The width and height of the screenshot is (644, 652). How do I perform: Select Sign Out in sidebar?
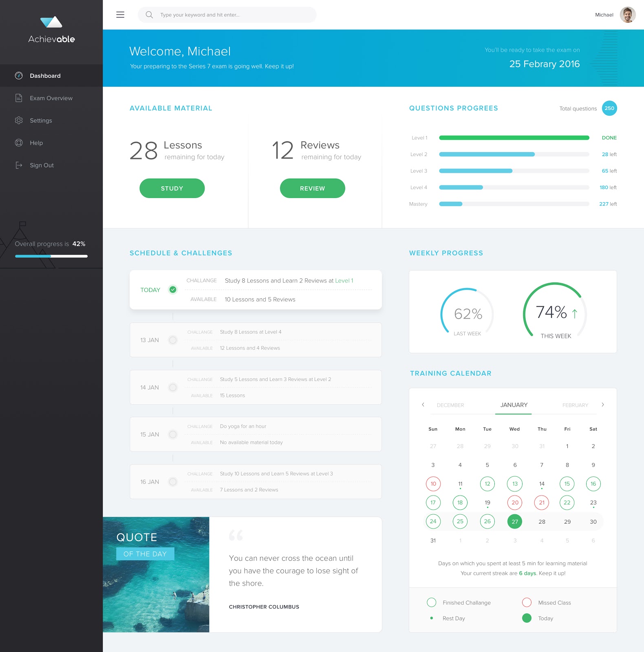click(51, 165)
